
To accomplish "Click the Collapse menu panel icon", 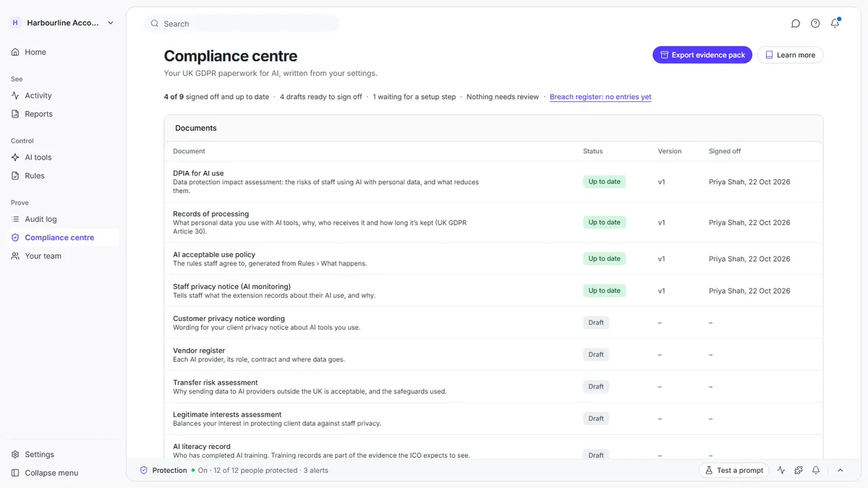I will [15, 473].
